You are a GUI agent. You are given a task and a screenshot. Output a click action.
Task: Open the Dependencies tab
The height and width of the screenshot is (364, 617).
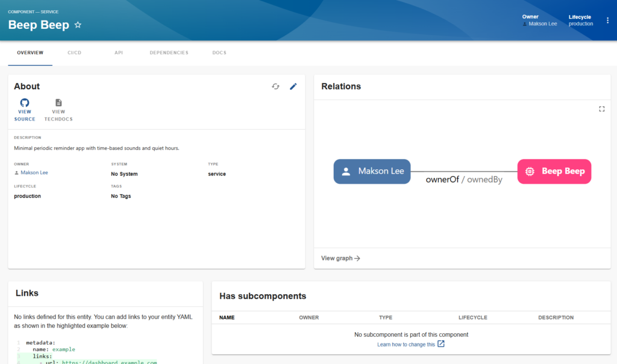[x=169, y=53]
